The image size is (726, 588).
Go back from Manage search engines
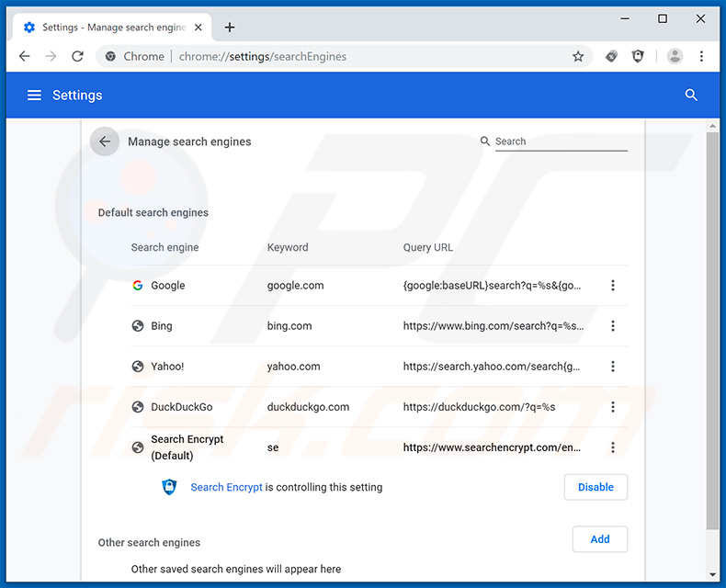pos(105,141)
